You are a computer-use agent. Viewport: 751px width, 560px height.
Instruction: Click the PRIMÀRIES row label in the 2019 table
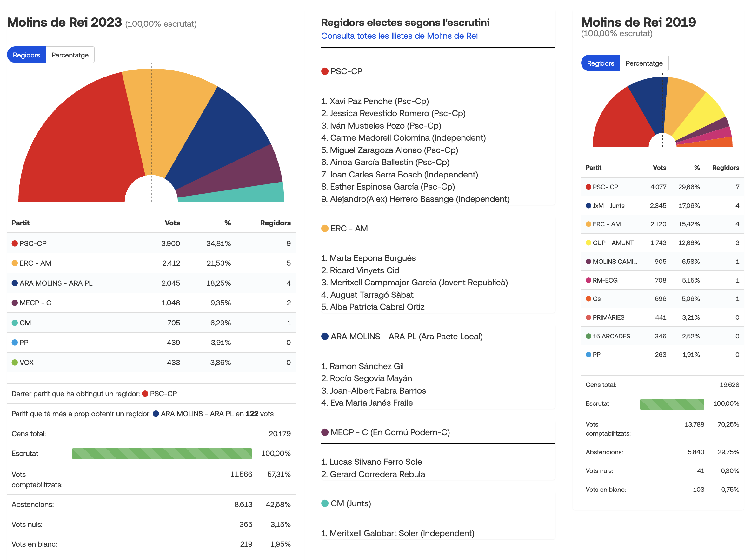(608, 318)
